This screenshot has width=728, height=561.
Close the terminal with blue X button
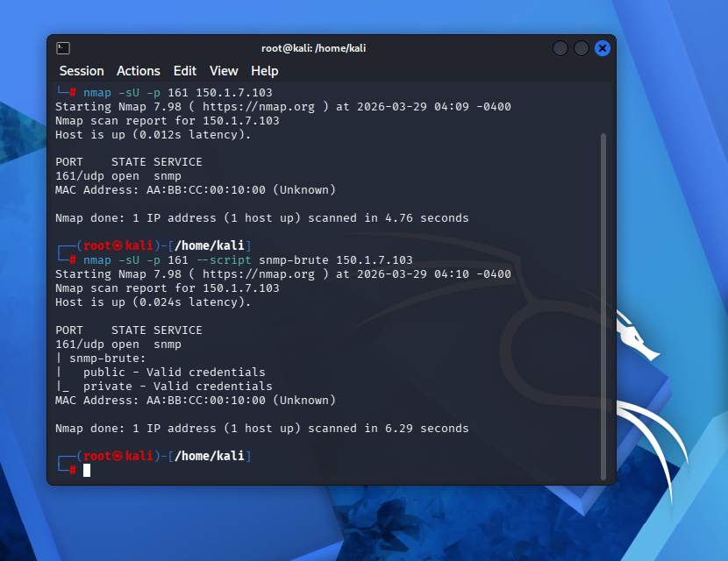tap(603, 48)
